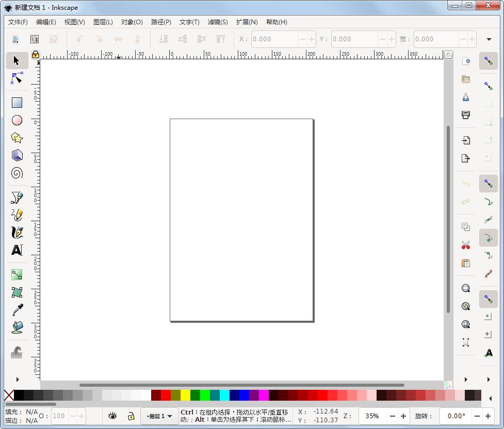Toggle current layer visibility with eye icon

[x=112, y=416]
